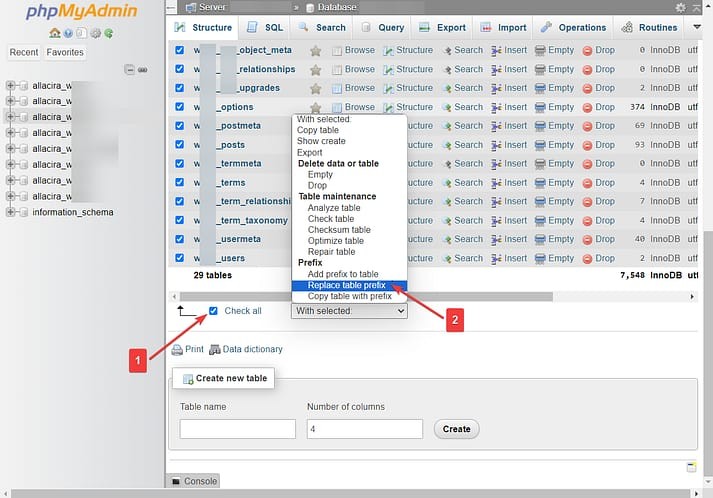Expand the information_schema database tree node
713x498 pixels.
[11, 212]
